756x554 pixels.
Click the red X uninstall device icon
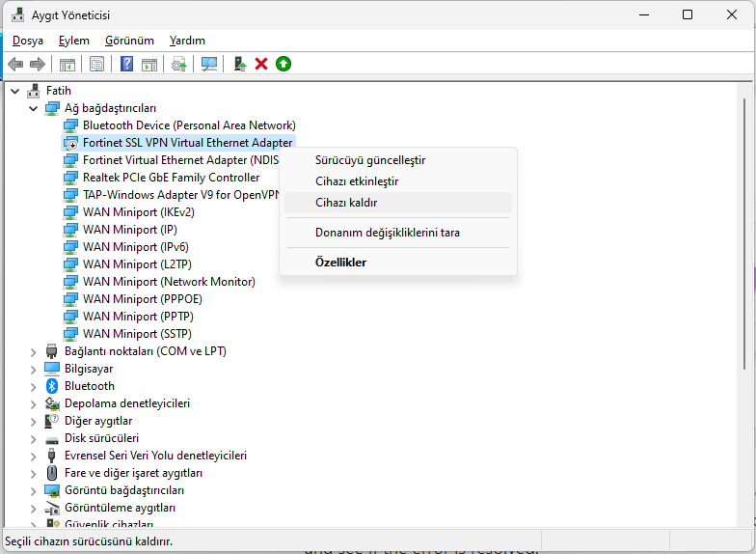[261, 64]
